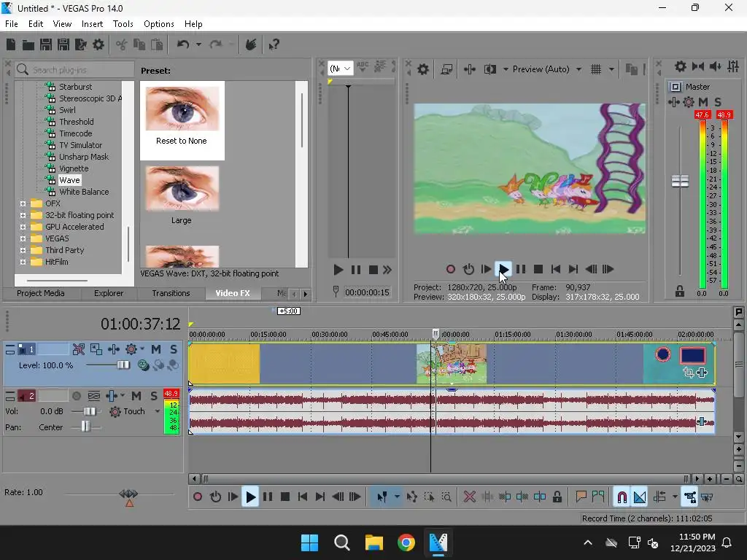Click the video track Level slider
Screen dimensions: 747x560
[123, 365]
